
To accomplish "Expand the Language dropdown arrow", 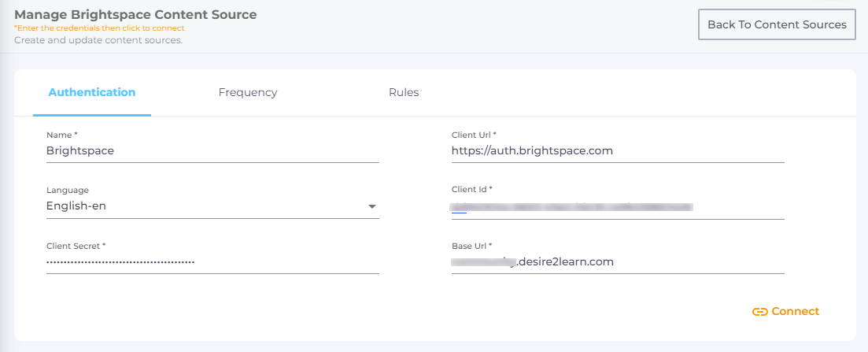I will click(372, 206).
